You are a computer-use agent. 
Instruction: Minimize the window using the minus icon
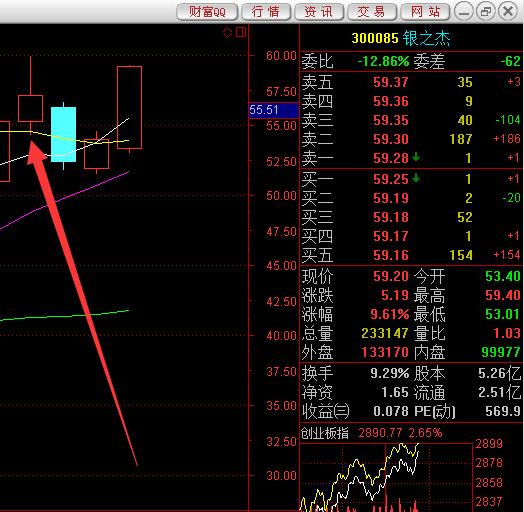464,12
